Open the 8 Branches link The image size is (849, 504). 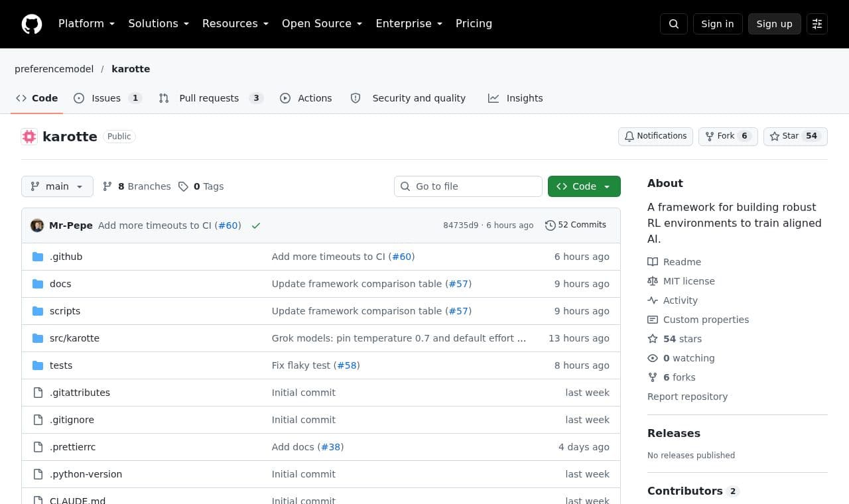tap(137, 186)
